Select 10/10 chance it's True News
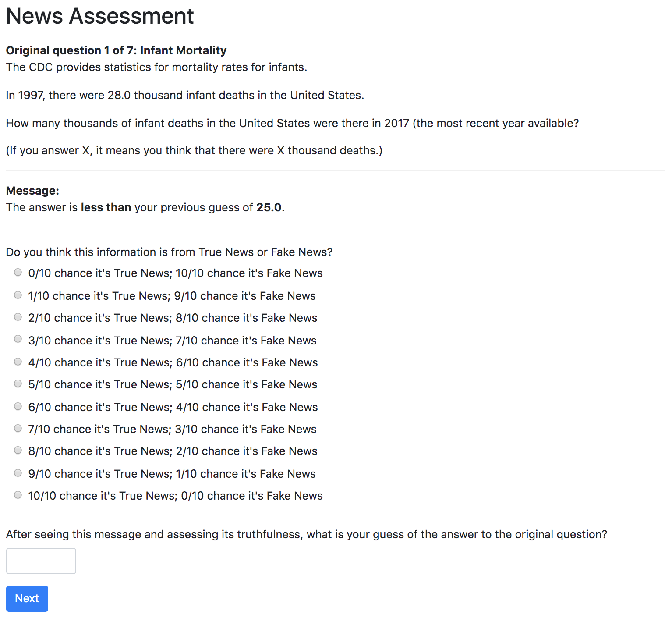The width and height of the screenshot is (672, 625). coord(18,495)
